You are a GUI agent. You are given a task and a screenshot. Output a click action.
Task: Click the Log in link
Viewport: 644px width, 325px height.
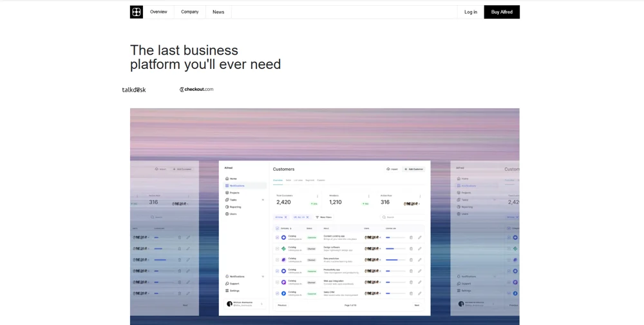(x=471, y=12)
